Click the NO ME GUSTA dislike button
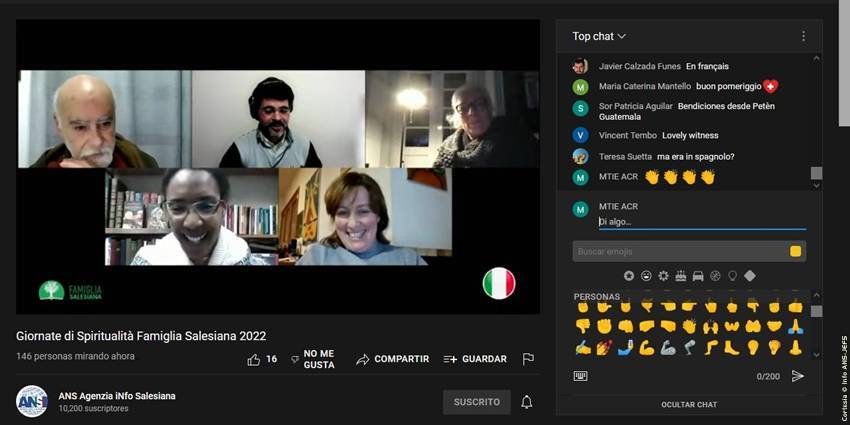This screenshot has height=425, width=850. 313,359
